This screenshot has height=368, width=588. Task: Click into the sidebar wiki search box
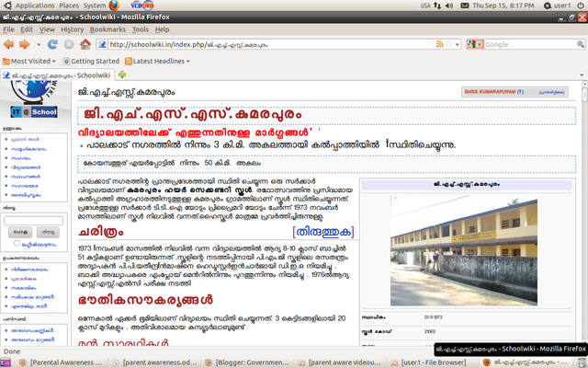(x=34, y=221)
